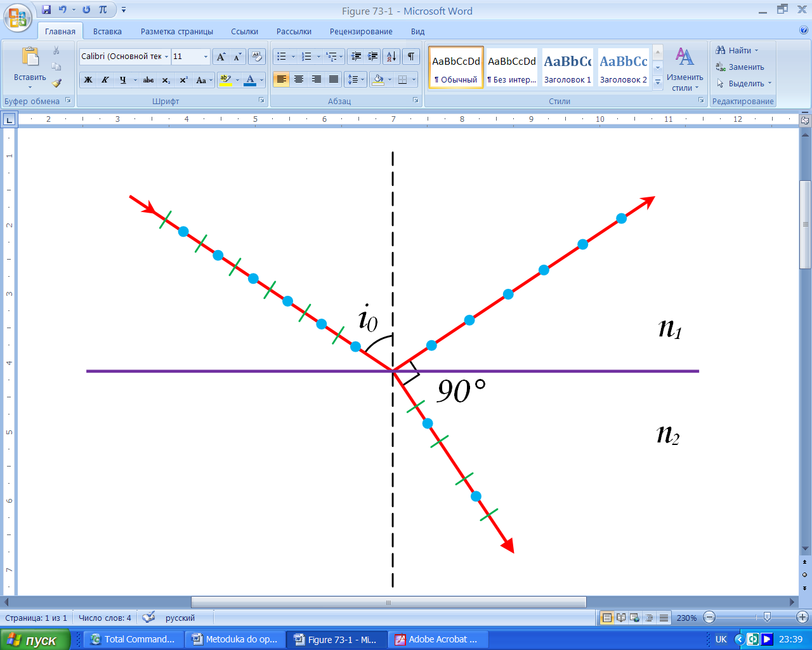The width and height of the screenshot is (812, 650).
Task: Open the Рассылки tab
Action: pyautogui.click(x=294, y=31)
